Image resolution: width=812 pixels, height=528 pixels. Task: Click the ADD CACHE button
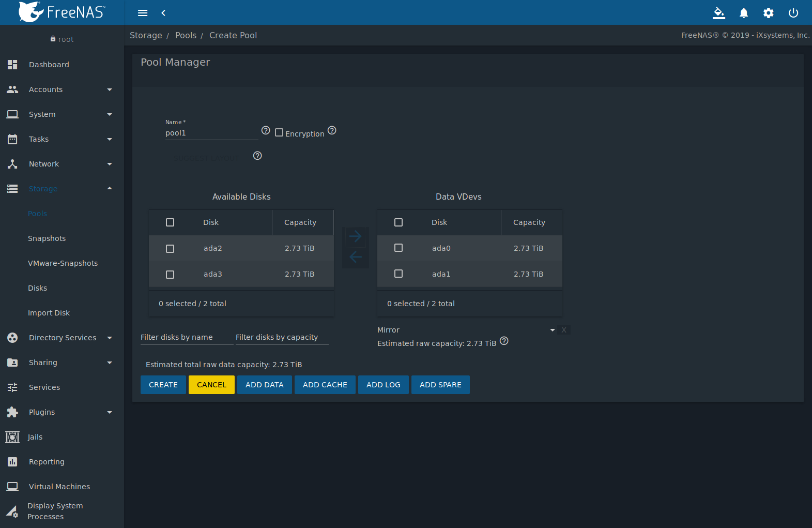(325, 385)
